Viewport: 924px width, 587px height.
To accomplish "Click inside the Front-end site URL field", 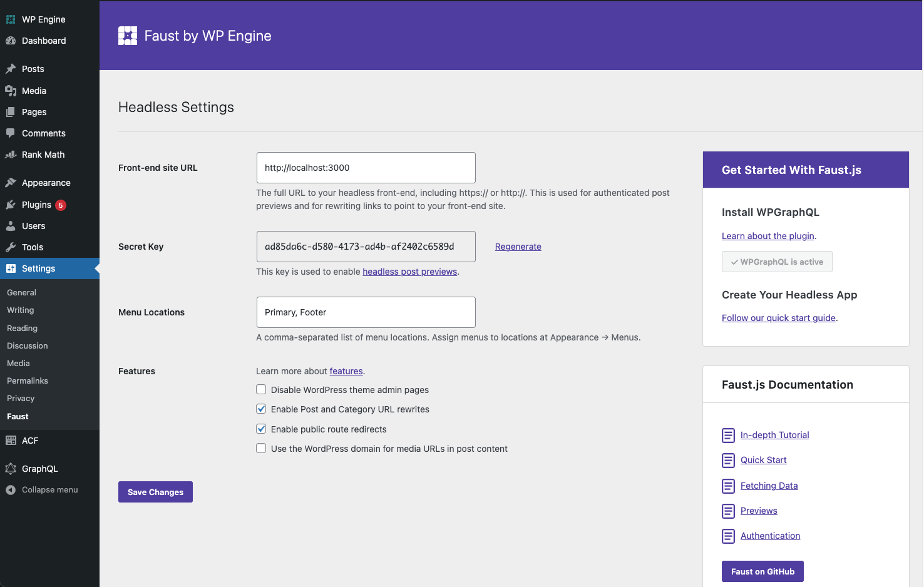I will pyautogui.click(x=366, y=168).
